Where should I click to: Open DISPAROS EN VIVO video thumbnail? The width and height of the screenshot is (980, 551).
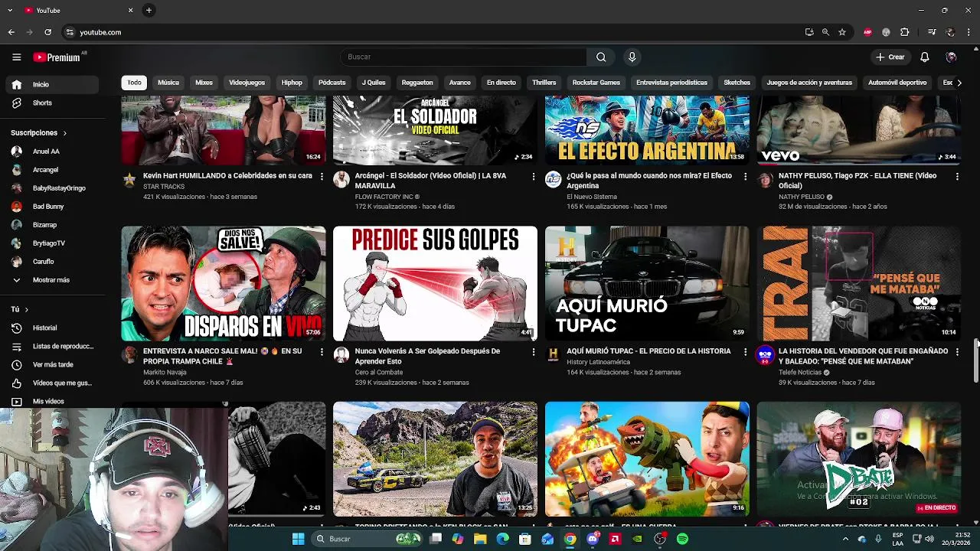pos(224,283)
